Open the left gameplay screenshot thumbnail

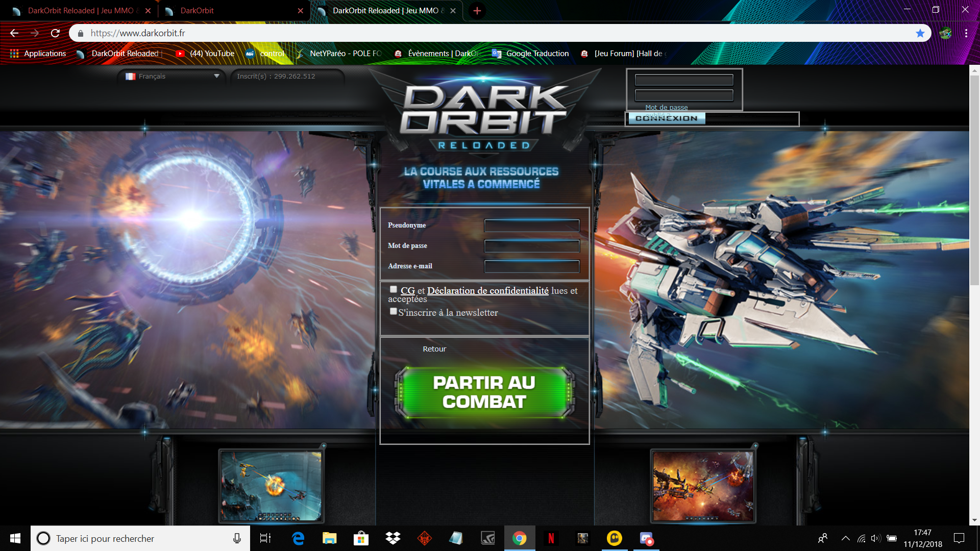coord(272,486)
